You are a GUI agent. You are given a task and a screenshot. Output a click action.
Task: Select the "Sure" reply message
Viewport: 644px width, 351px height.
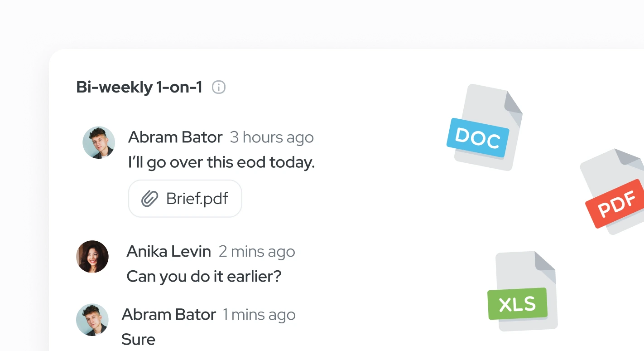[139, 339]
